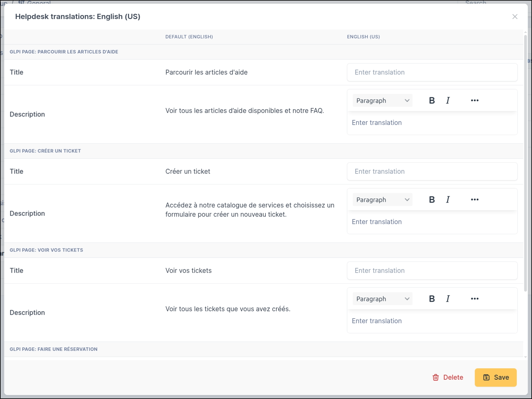Click Bold in the Parcourir description editor
Viewport: 532px width, 399px height.
(432, 100)
